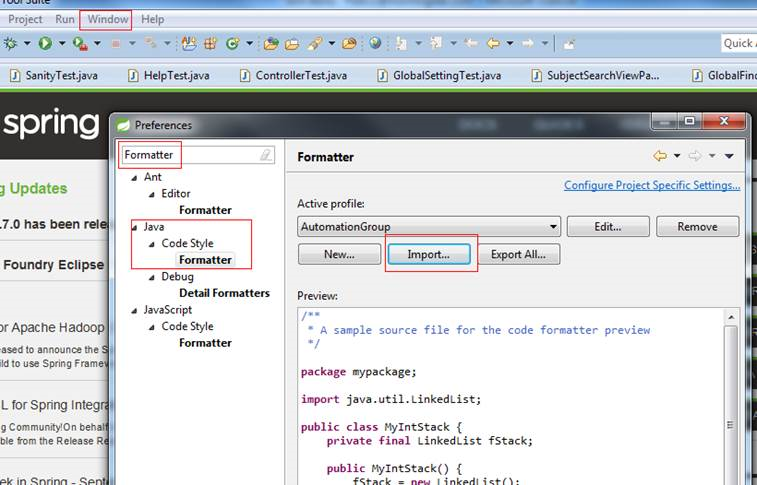Image resolution: width=757 pixels, height=485 pixels.
Task: Click the New Java Project icon
Action: [x=189, y=44]
